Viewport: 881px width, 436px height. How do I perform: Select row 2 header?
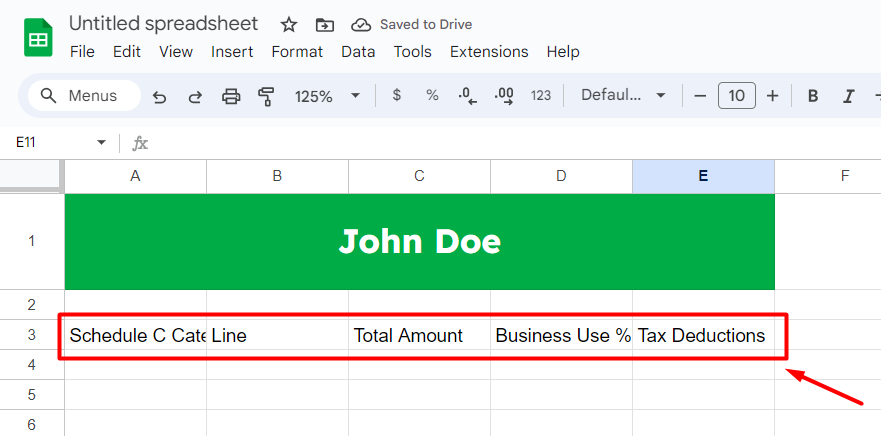click(x=32, y=305)
